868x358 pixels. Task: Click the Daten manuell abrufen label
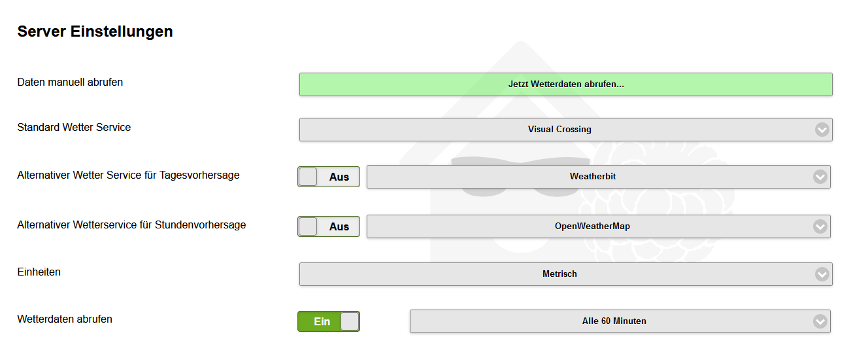coord(70,82)
